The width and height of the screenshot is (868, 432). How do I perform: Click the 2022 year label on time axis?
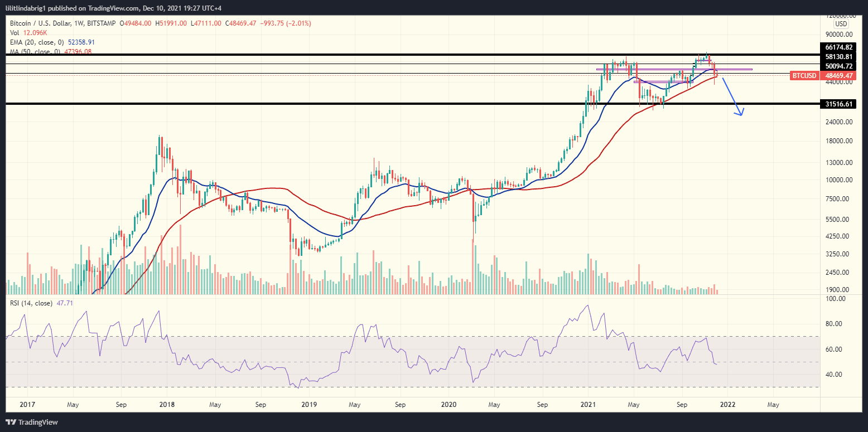point(729,405)
